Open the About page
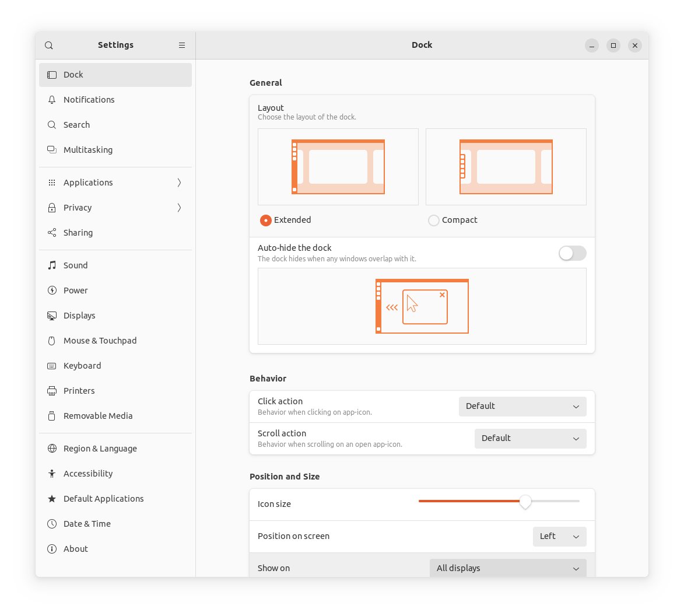Image resolution: width=684 pixels, height=616 pixels. click(x=75, y=548)
